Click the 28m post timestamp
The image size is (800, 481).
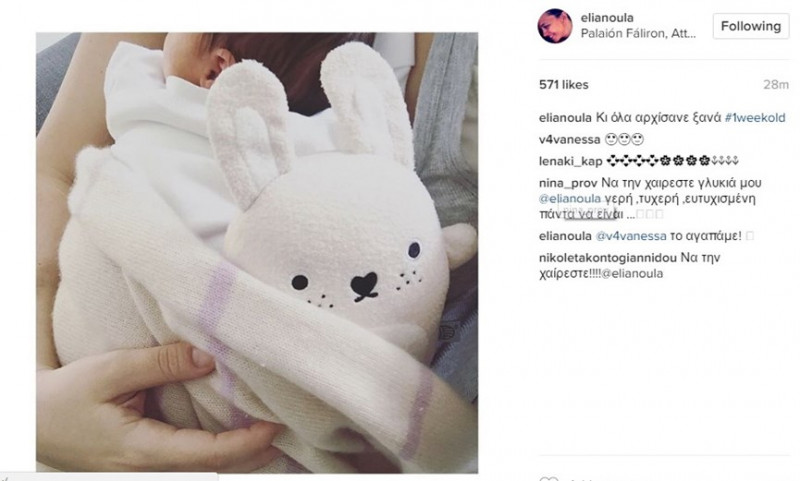776,85
